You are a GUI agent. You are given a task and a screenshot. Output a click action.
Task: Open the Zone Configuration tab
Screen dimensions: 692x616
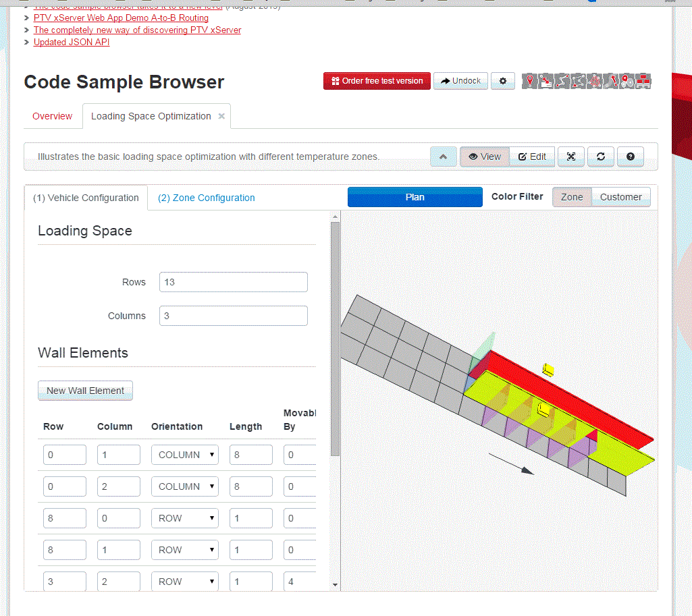206,198
